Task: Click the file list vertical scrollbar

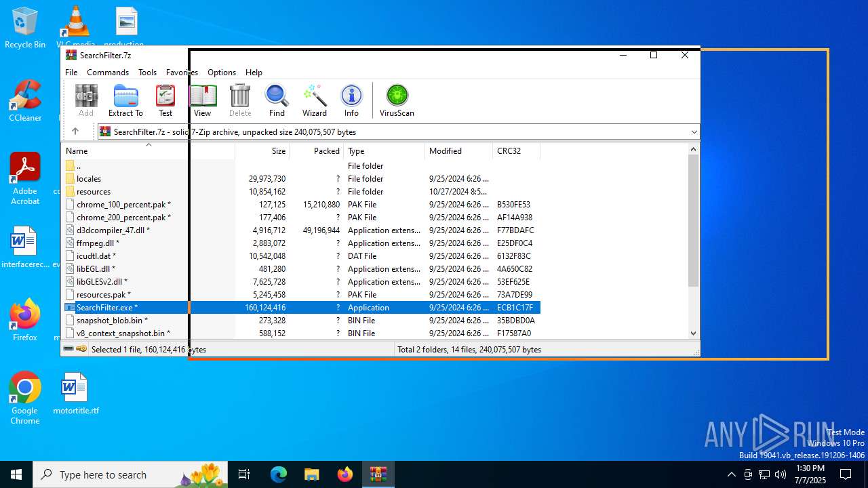Action: [x=693, y=220]
